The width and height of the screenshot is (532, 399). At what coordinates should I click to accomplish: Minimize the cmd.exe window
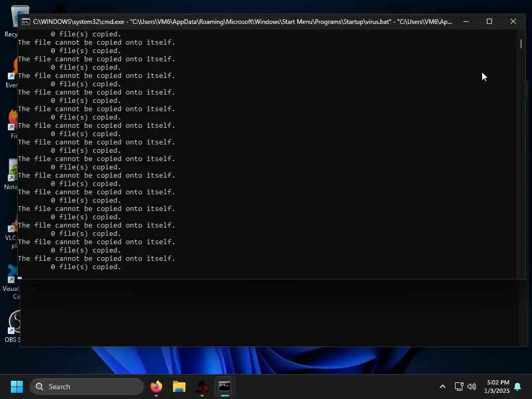click(x=466, y=21)
